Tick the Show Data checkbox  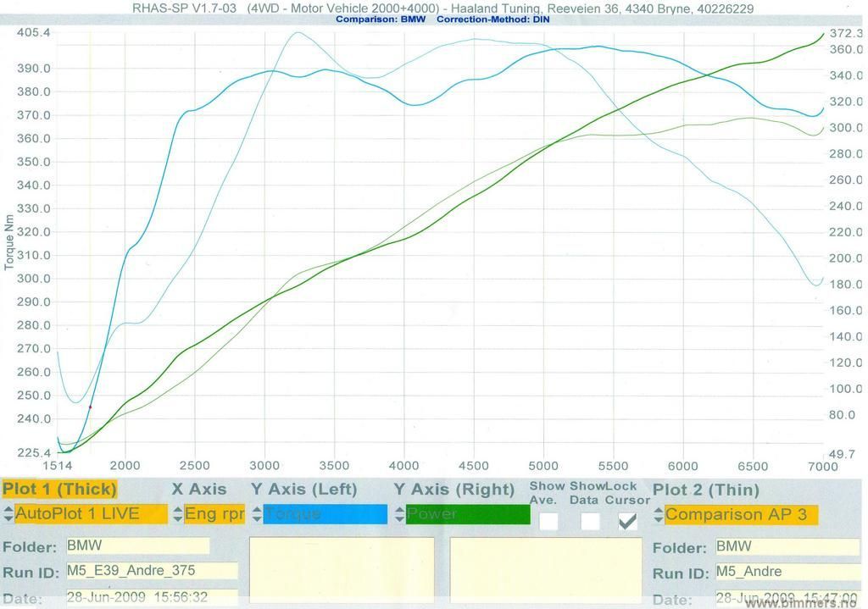(x=590, y=521)
